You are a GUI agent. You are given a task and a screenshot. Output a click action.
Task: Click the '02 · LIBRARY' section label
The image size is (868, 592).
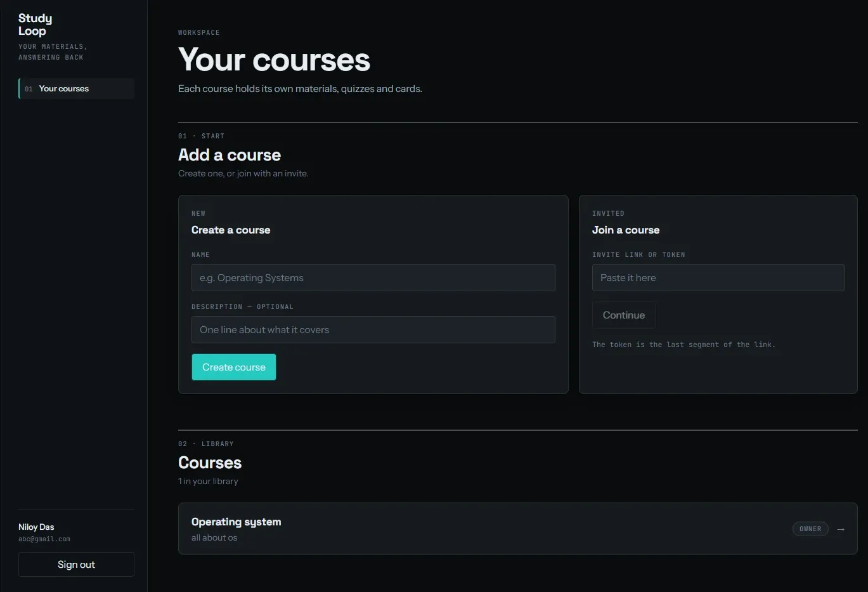(206, 444)
